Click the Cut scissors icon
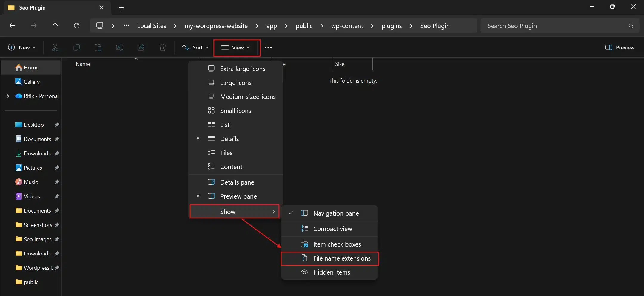The image size is (644, 296). pos(55,47)
